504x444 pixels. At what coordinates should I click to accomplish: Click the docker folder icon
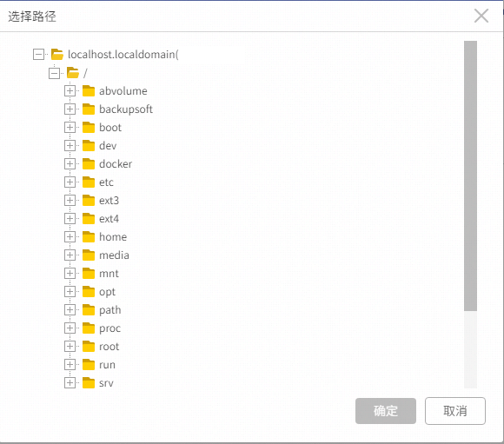click(x=89, y=164)
